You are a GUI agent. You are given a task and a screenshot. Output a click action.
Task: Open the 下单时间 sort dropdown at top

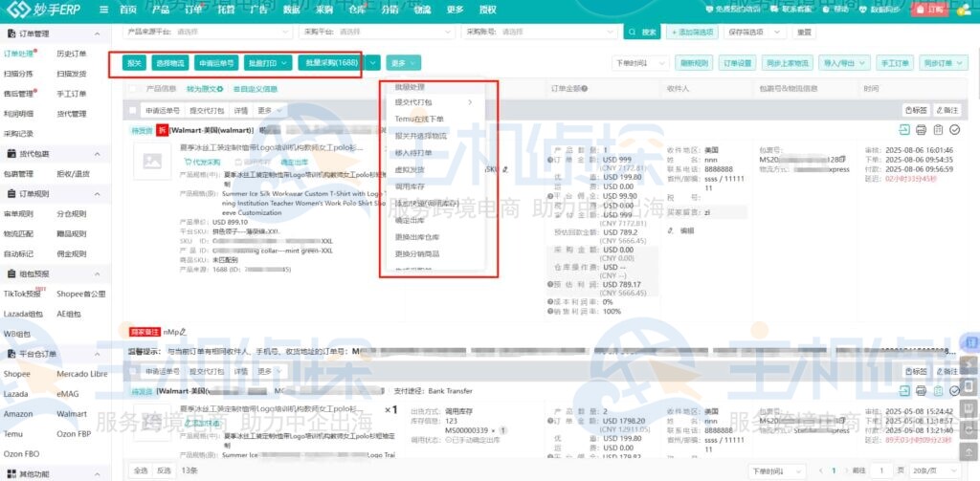click(x=641, y=62)
